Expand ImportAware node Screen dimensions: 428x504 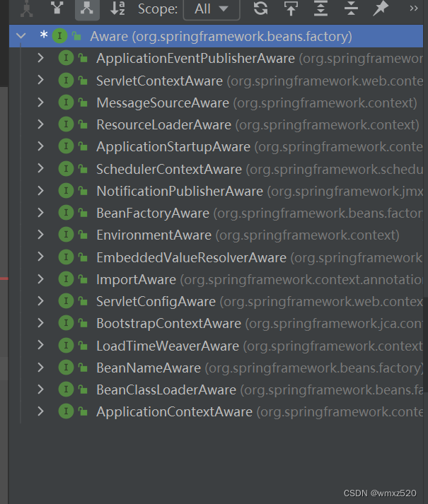[40, 279]
